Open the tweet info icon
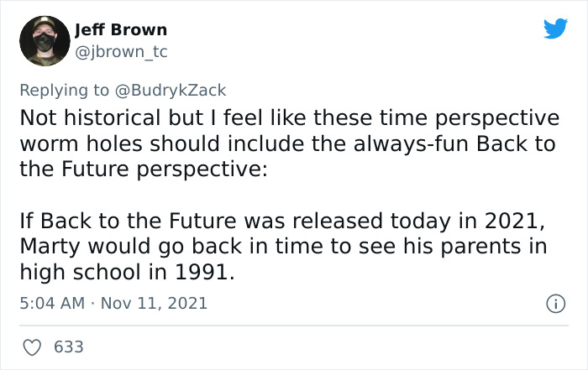This screenshot has width=588, height=370. point(555,303)
